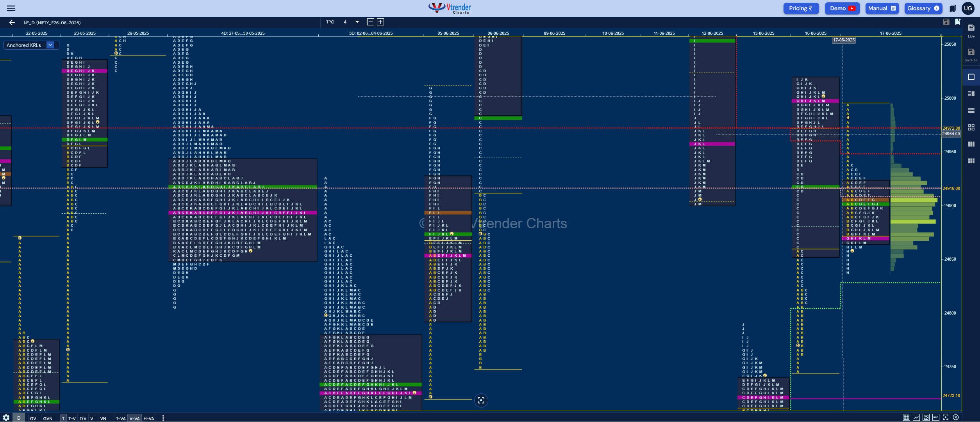
Task: Click image snapshot icon at bottom right
Action: click(x=926, y=417)
